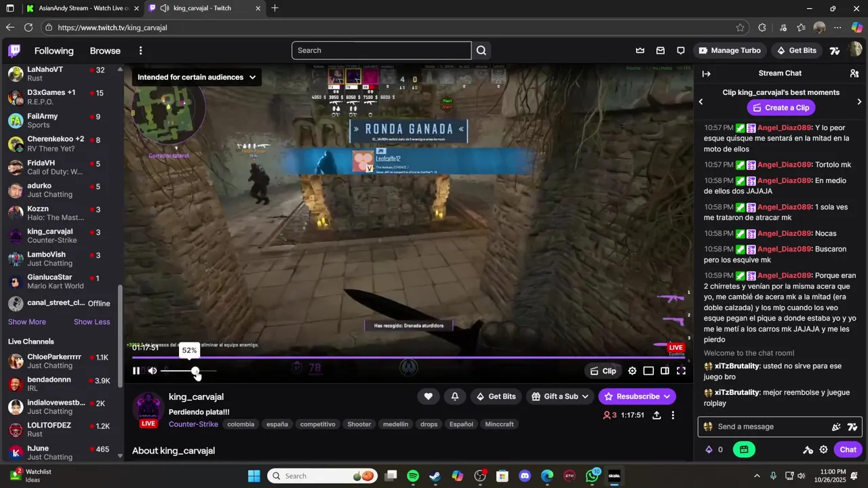Click the Windows Start button
The width and height of the screenshot is (868, 488).
[254, 476]
